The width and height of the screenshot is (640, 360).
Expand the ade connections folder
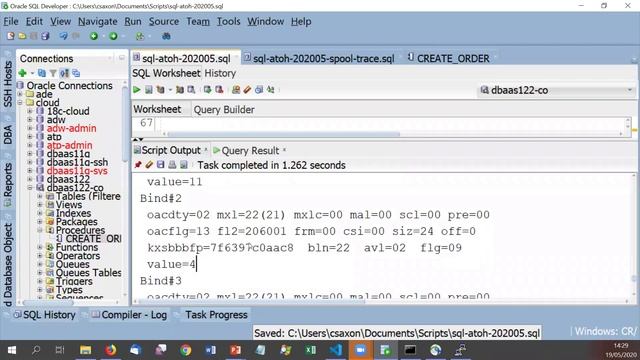pos(20,94)
